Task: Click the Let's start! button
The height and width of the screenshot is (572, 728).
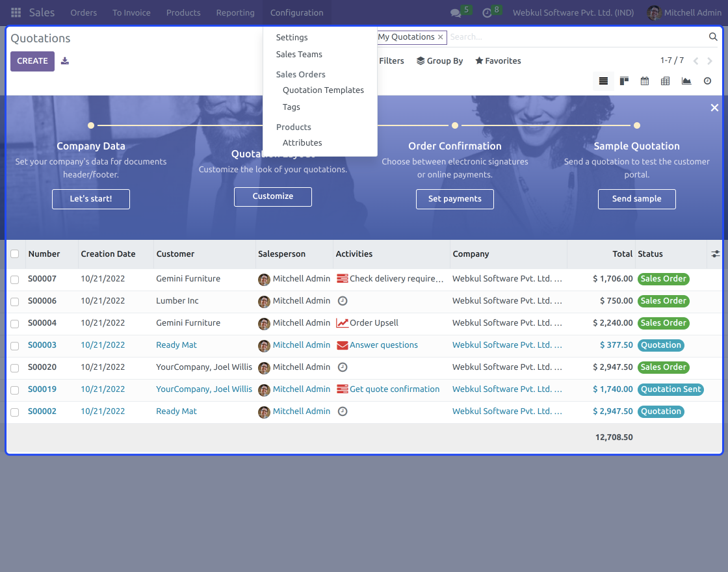Action: [91, 199]
